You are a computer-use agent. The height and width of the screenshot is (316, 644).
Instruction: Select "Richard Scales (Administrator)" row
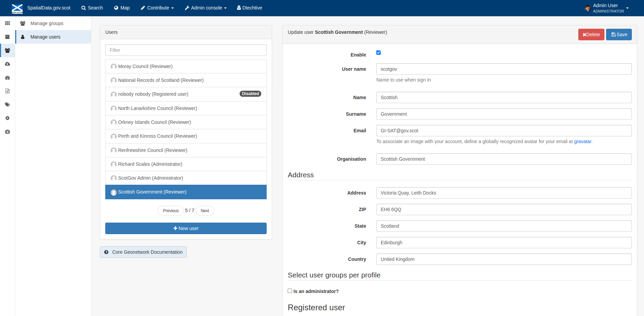(186, 164)
